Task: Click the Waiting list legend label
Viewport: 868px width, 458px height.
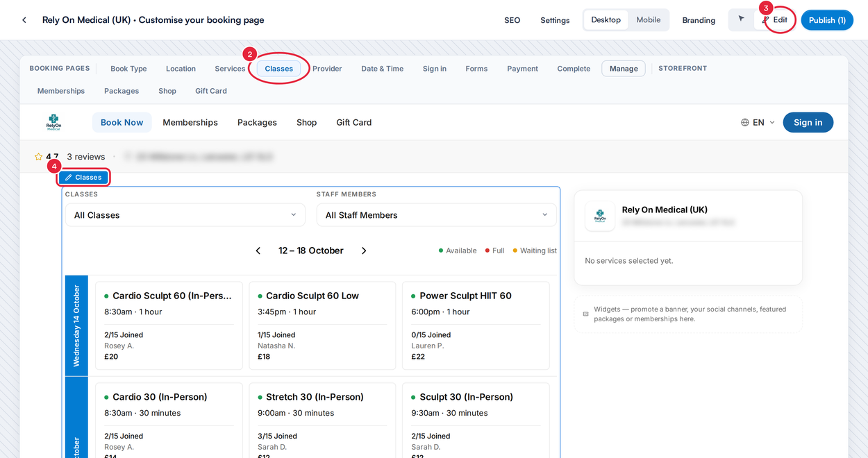Action: [538, 251]
